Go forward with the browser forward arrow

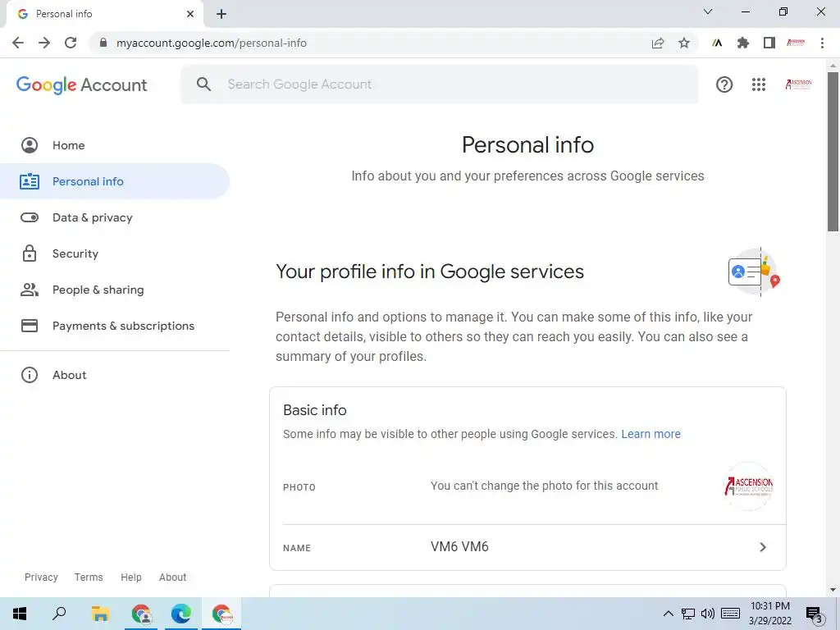click(x=44, y=43)
